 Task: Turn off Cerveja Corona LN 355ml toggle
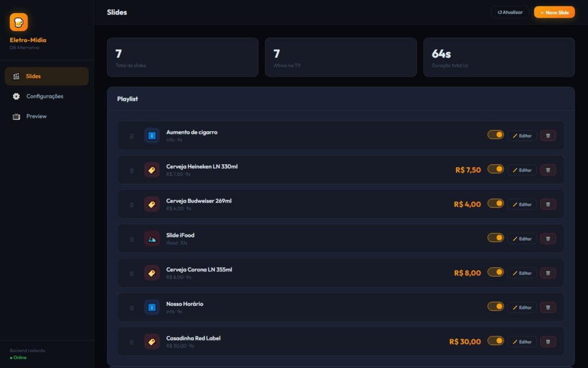[496, 272]
